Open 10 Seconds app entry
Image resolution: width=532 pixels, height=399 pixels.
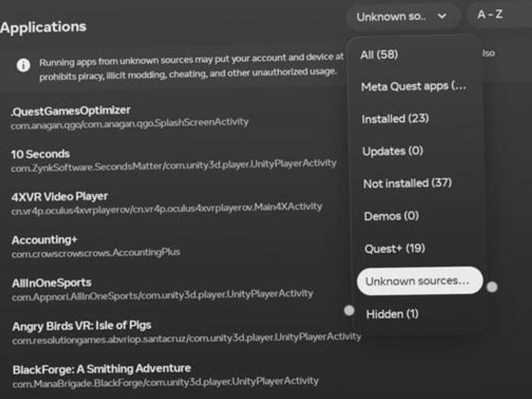point(40,154)
